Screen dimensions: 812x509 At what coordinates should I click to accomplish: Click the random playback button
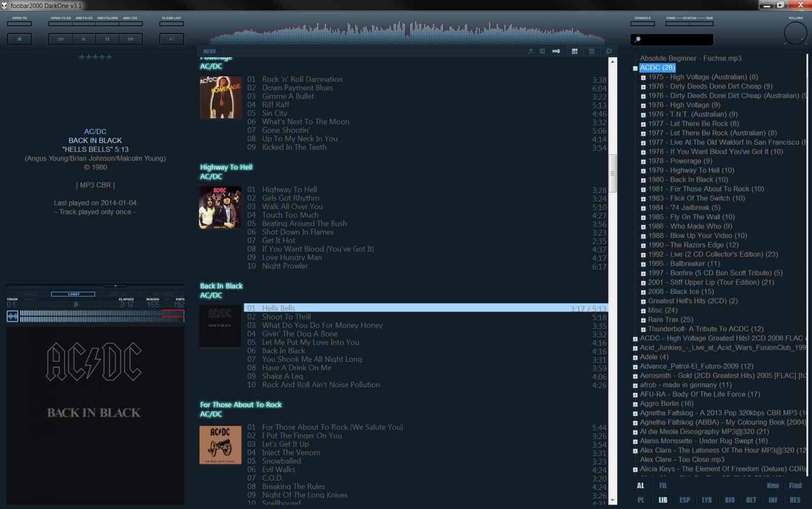tap(172, 39)
